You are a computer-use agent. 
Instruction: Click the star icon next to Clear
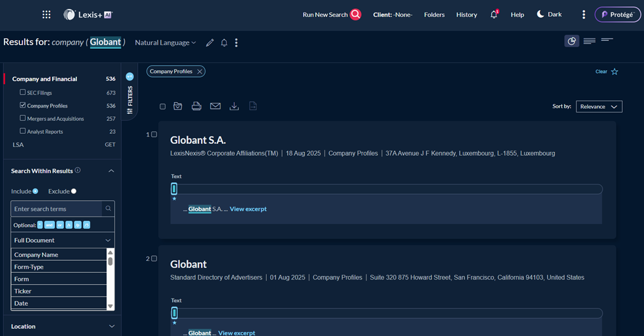[x=615, y=71]
